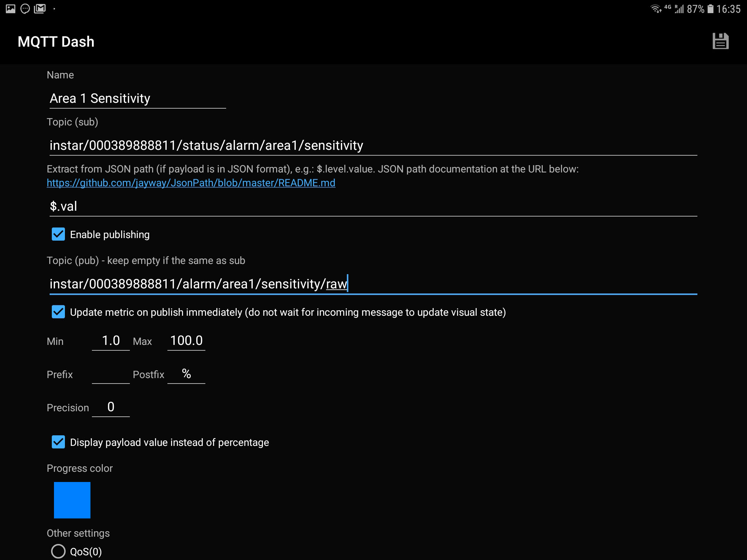Tap the mobile signal strength icon
Viewport: 747px width, 560px height.
pyautogui.click(x=679, y=9)
